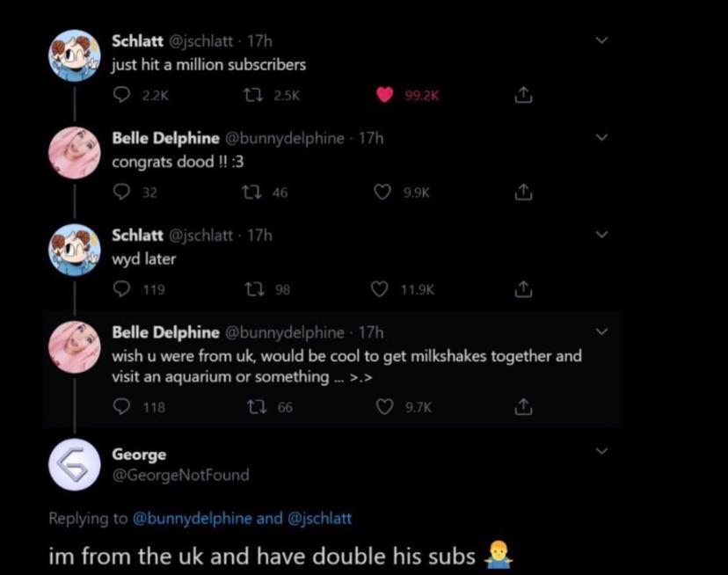Open the @bunnydelphine mention link
The image size is (728, 575).
[x=192, y=518]
